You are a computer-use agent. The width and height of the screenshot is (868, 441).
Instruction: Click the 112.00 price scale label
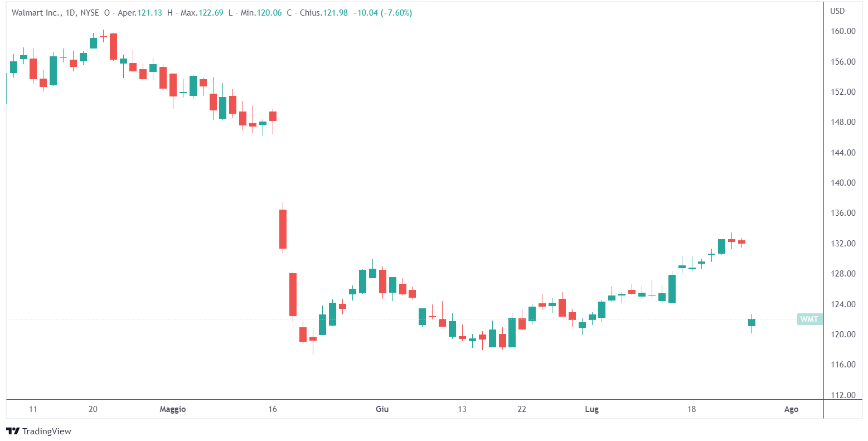click(x=843, y=395)
